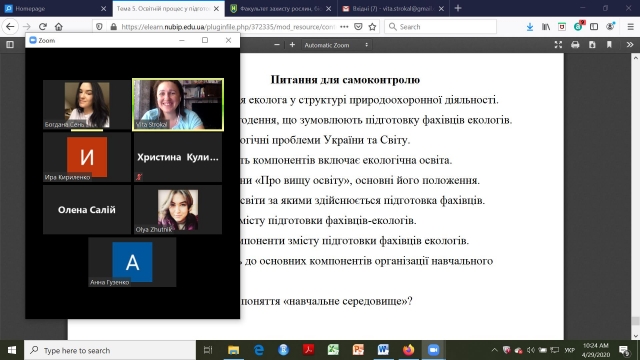
Task: Open the Firefox hamburger menu
Action: click(631, 27)
